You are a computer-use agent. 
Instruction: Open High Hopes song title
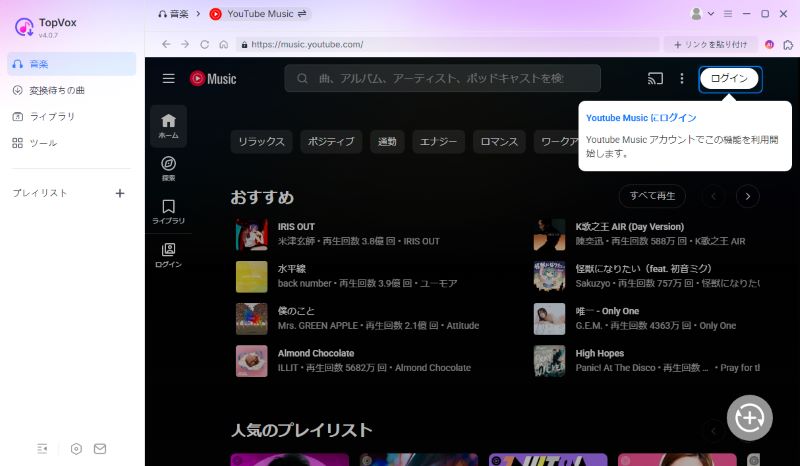pyautogui.click(x=599, y=353)
